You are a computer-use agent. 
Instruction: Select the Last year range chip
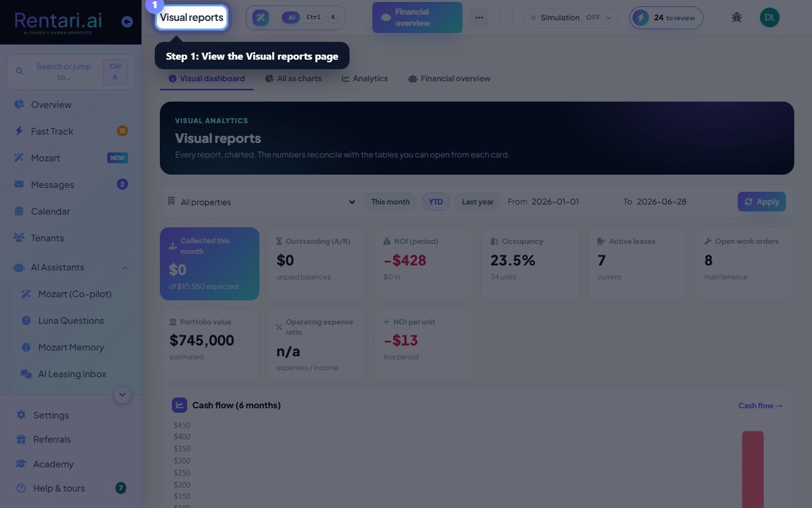[x=478, y=202]
